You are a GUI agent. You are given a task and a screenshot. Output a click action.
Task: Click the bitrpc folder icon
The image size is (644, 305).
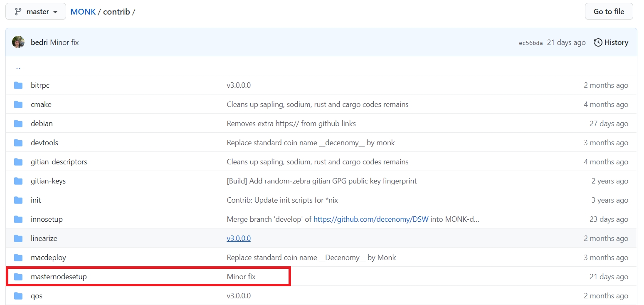[18, 85]
